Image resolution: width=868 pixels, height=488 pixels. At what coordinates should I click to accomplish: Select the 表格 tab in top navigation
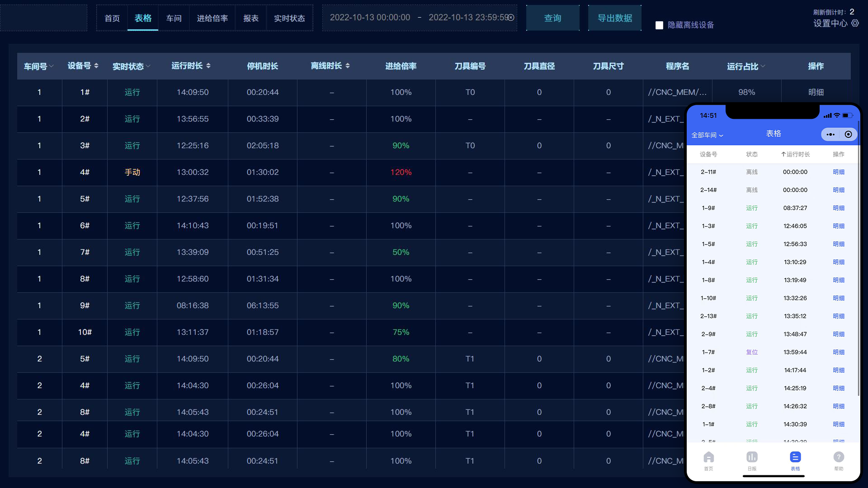(143, 18)
